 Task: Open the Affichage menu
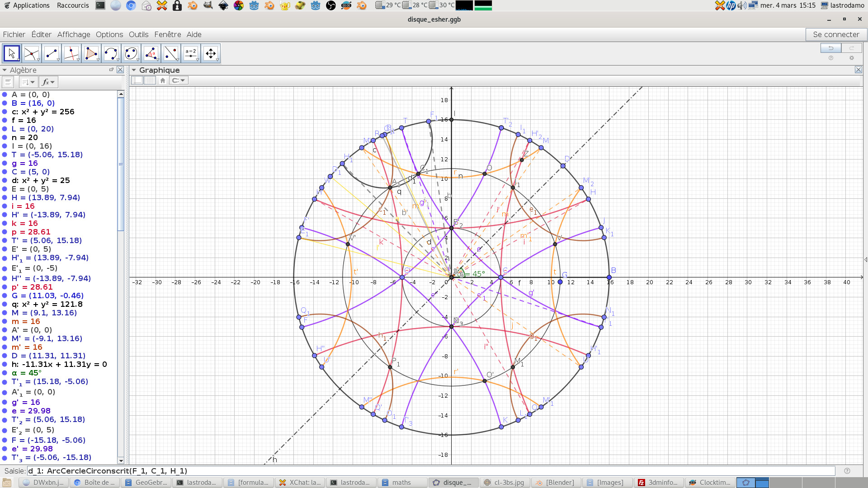[x=74, y=34]
